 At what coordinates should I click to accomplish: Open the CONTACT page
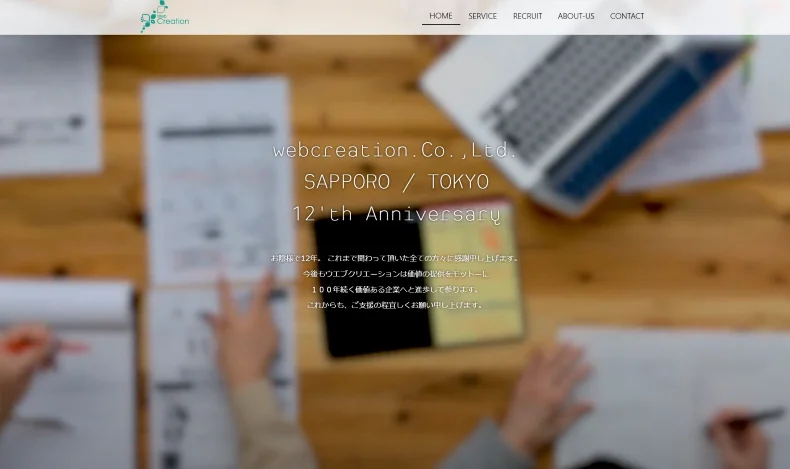pyautogui.click(x=627, y=16)
